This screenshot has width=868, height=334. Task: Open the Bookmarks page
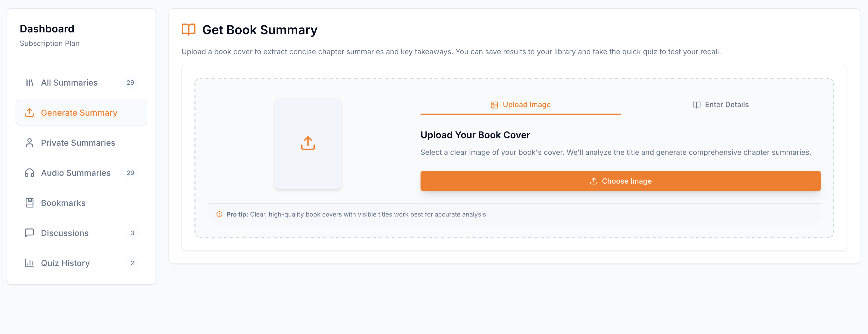click(63, 203)
